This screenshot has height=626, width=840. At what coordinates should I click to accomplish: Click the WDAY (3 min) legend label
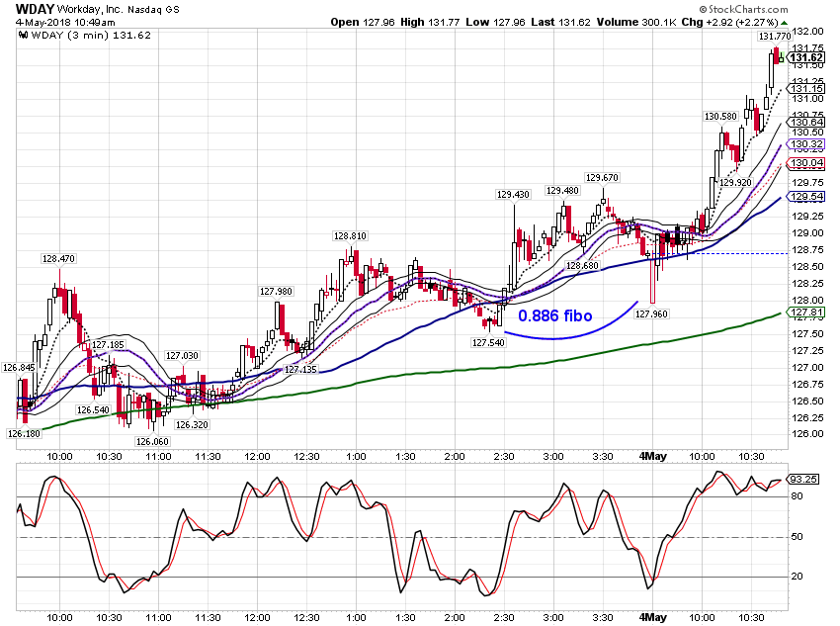point(91,36)
